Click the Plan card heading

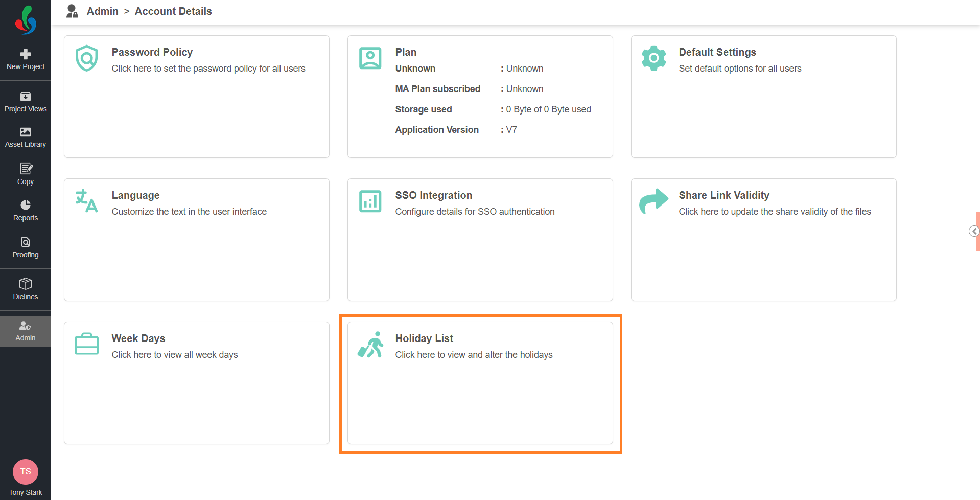point(406,52)
